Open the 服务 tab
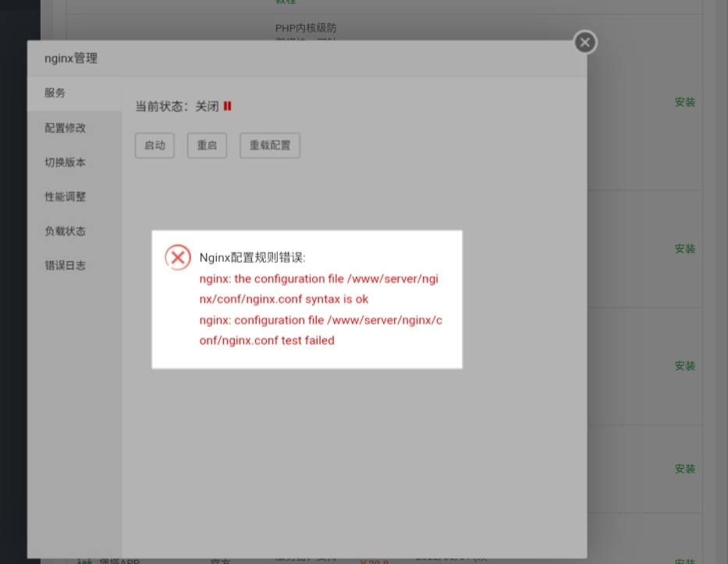Screen dimensions: 728x564 click(75, 94)
